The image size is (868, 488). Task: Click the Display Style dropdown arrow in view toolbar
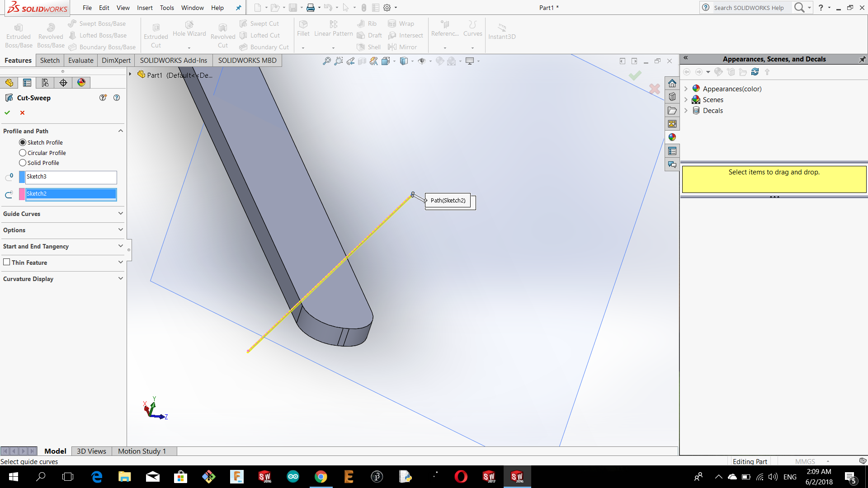[x=412, y=61]
